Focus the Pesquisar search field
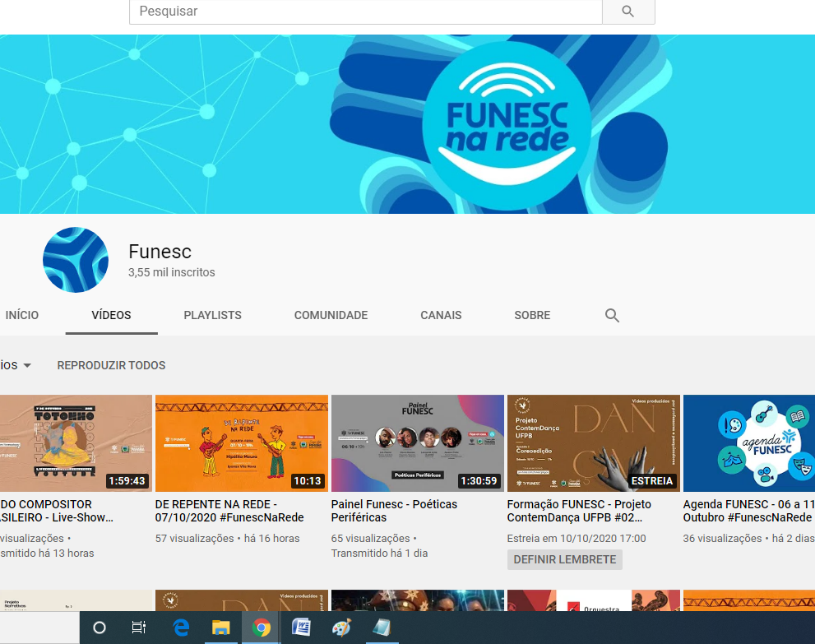This screenshot has height=644, width=815. (x=365, y=11)
